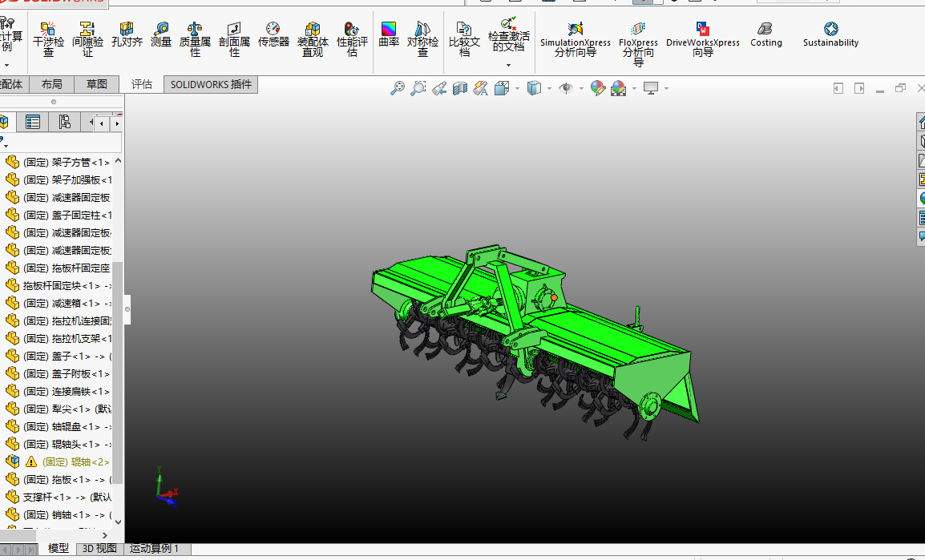The image size is (925, 560).
Task: Click 检查激活的文档 check active document
Action: pyautogui.click(x=508, y=34)
